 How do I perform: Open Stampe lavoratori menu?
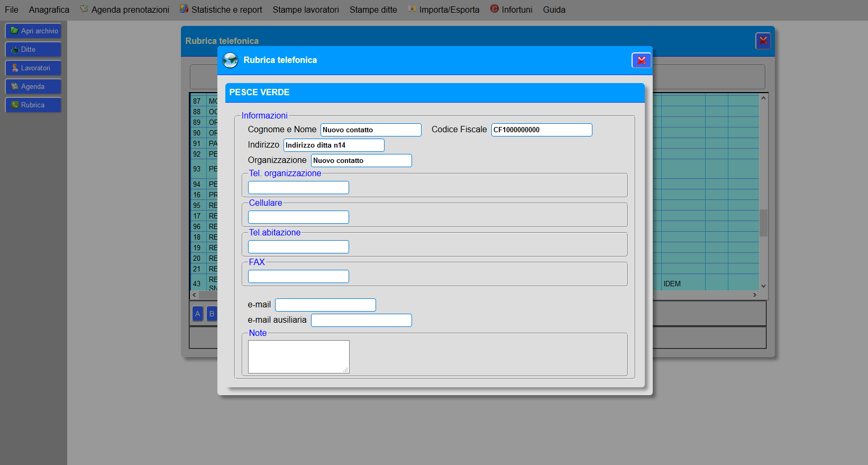[306, 10]
